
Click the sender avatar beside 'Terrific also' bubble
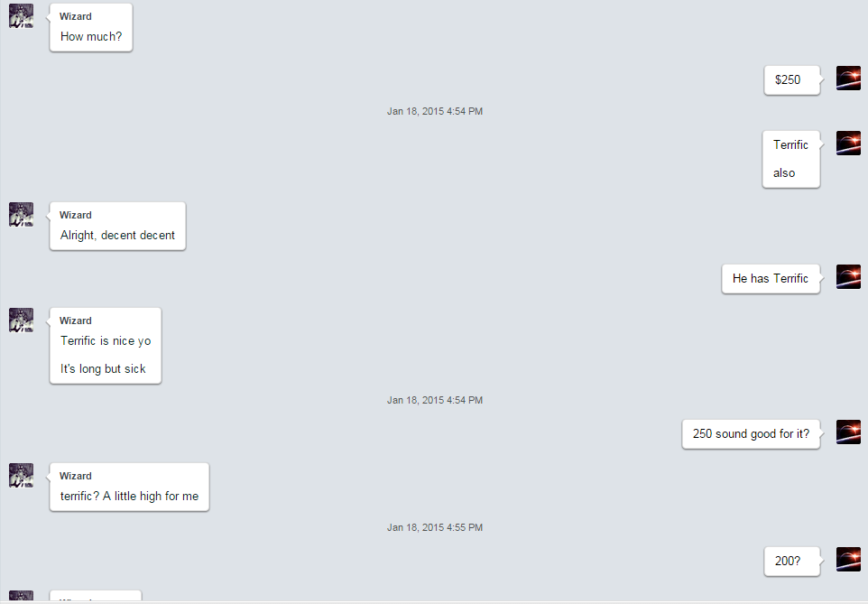[848, 143]
